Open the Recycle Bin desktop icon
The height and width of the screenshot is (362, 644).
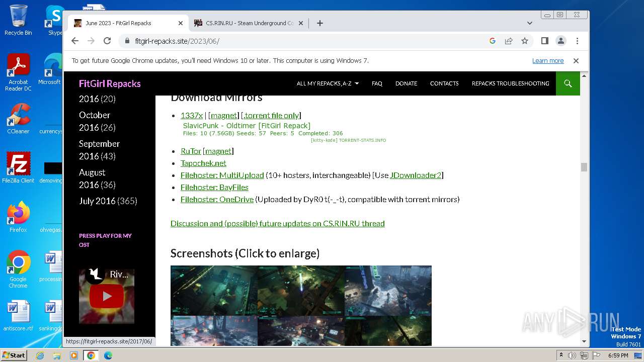pyautogui.click(x=18, y=21)
